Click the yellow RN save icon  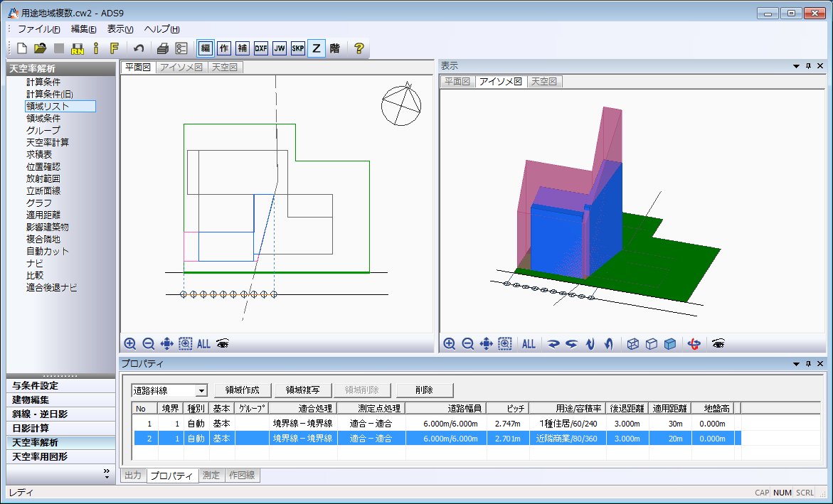pyautogui.click(x=78, y=48)
